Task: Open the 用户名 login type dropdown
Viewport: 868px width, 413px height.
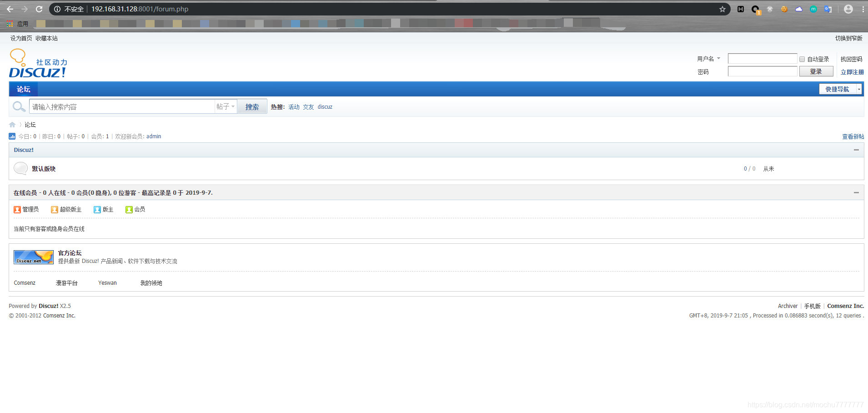Action: point(709,59)
